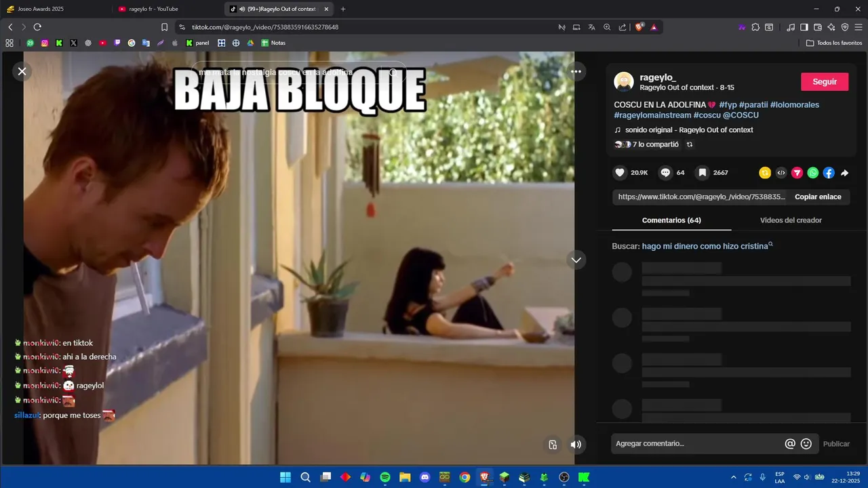This screenshot has width=868, height=488.
Task: Open the three-dot video options menu
Action: pos(576,71)
